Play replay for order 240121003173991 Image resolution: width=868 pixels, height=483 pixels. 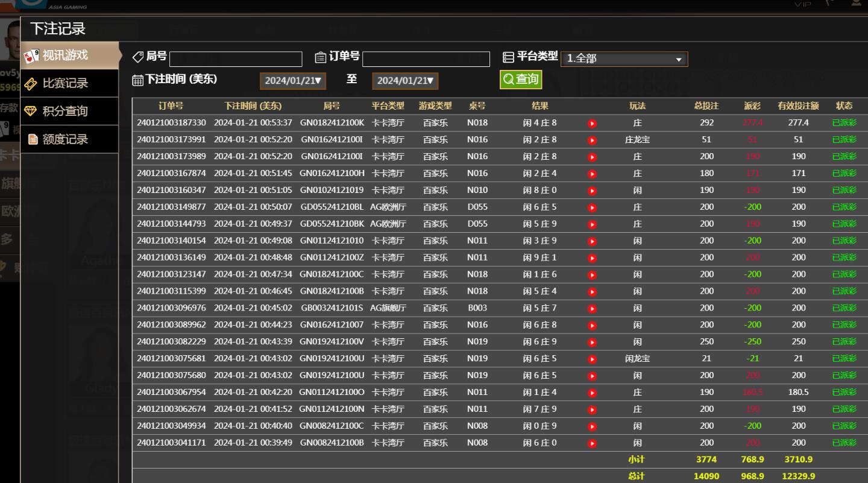click(x=592, y=140)
